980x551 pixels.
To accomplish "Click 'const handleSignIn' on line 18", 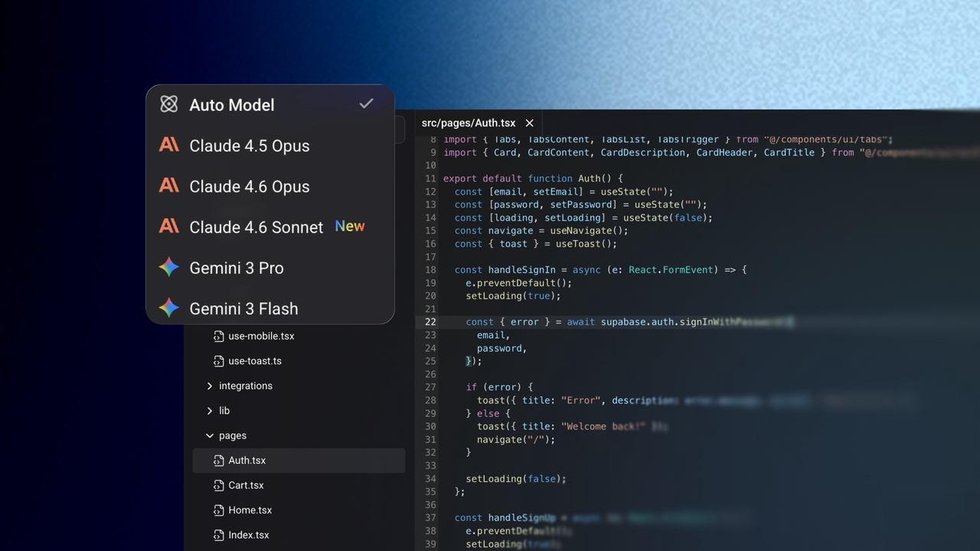I will tap(505, 269).
